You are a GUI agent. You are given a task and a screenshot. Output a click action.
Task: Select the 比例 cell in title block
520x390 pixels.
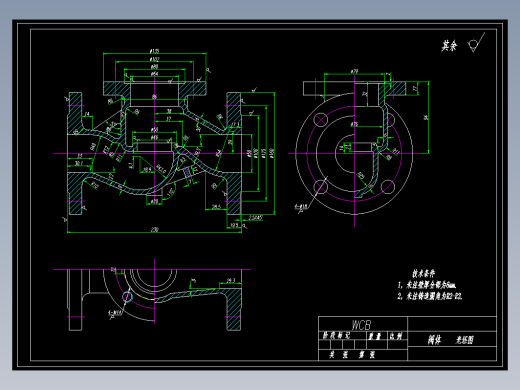point(396,336)
